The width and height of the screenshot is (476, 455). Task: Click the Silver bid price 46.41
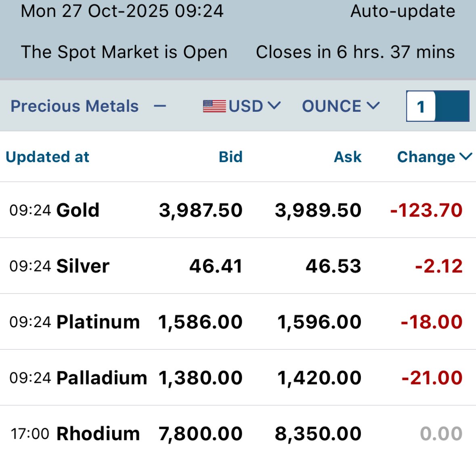[x=216, y=266]
